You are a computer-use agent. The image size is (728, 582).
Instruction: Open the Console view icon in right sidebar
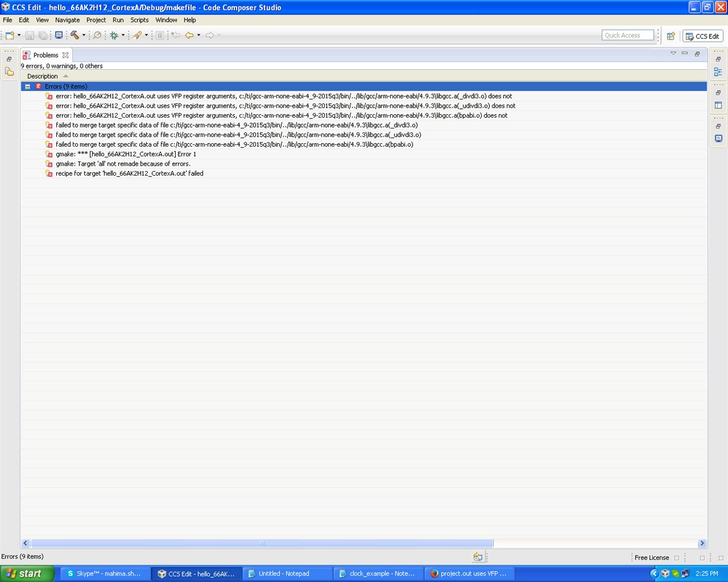click(x=718, y=138)
